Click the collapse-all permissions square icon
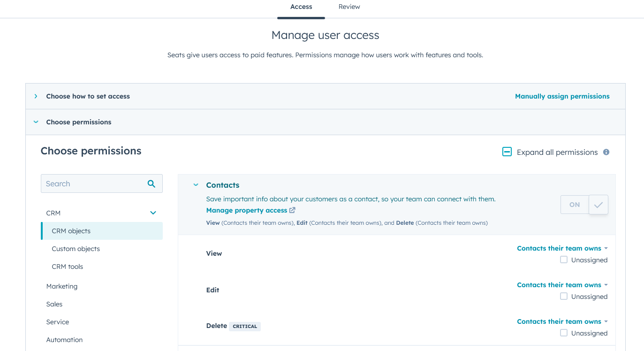Screen dimensions: 644x351 (x=507, y=152)
